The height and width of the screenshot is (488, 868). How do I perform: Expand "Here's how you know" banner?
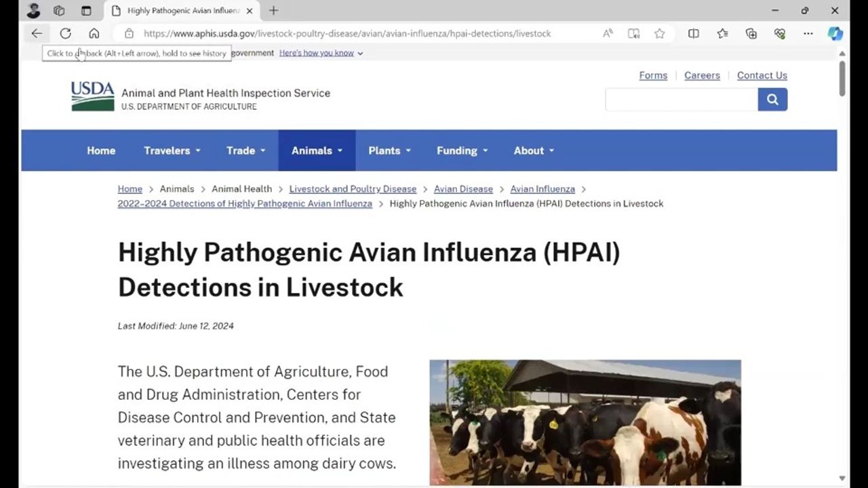coord(321,53)
